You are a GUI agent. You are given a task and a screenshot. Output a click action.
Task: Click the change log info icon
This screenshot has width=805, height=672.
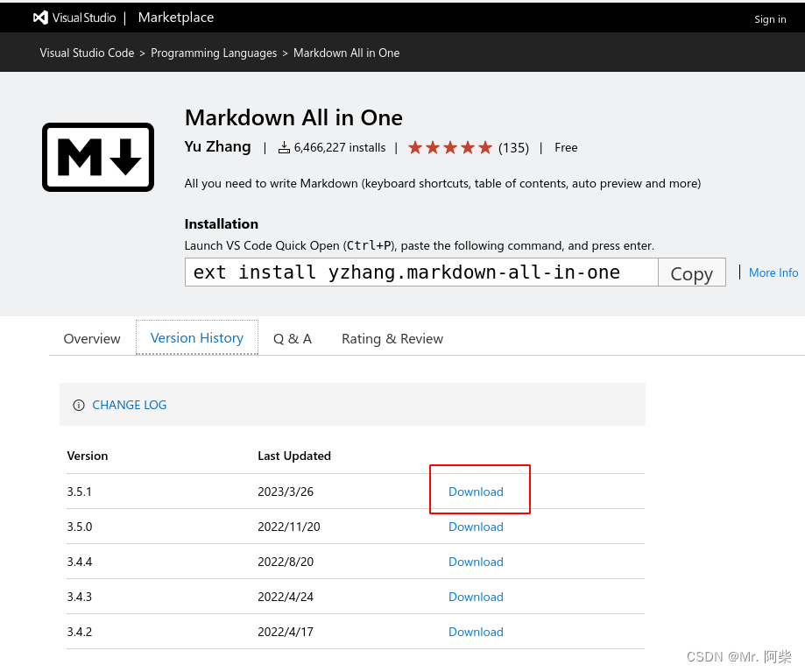[x=79, y=405]
